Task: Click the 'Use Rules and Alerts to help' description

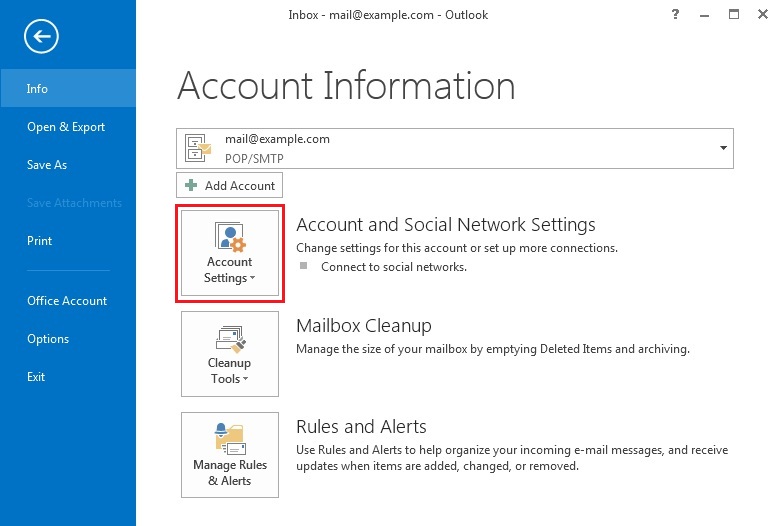Action: coord(512,458)
